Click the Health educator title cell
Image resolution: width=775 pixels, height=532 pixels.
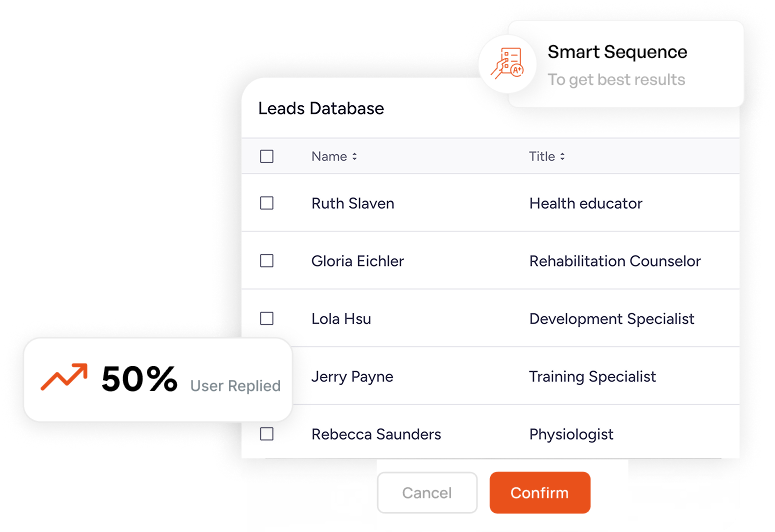[x=586, y=203]
